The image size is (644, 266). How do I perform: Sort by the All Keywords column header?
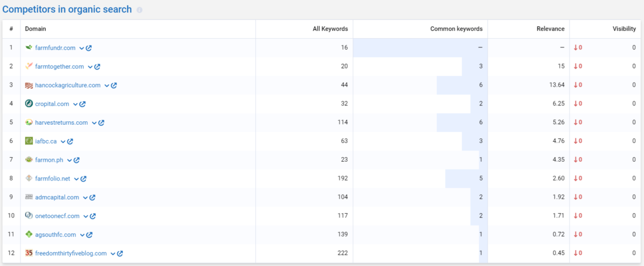tap(329, 29)
